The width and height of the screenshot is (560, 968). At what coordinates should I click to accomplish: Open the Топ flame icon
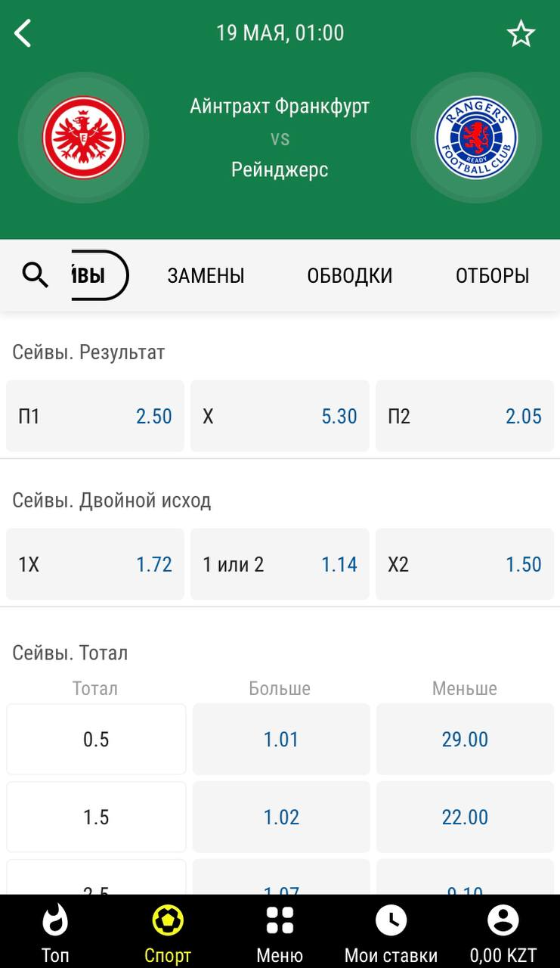55,921
